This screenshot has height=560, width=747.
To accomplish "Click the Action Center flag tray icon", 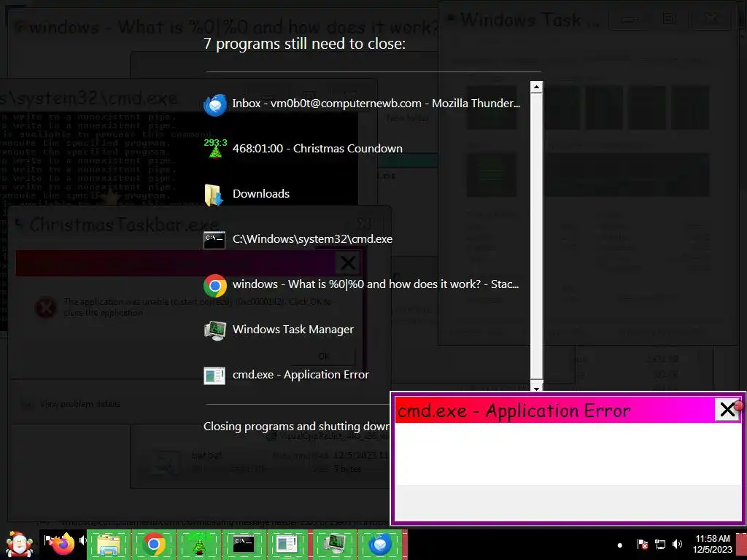I will click(642, 544).
